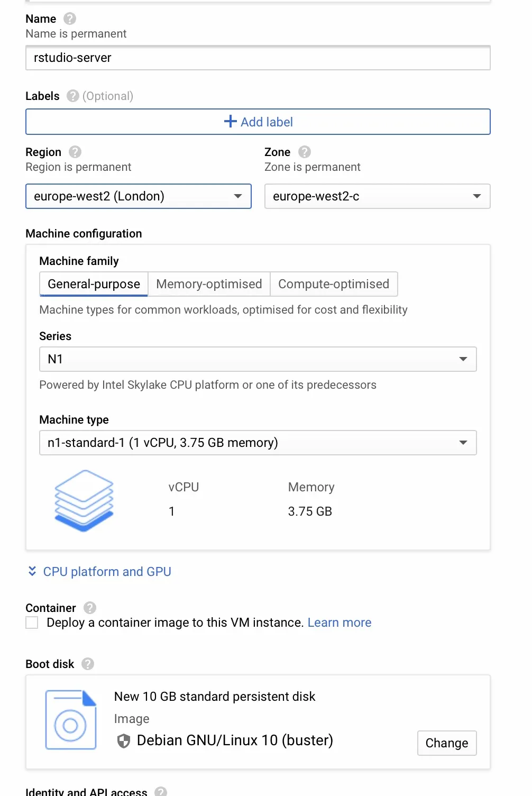Open the Learn more link

tap(340, 623)
